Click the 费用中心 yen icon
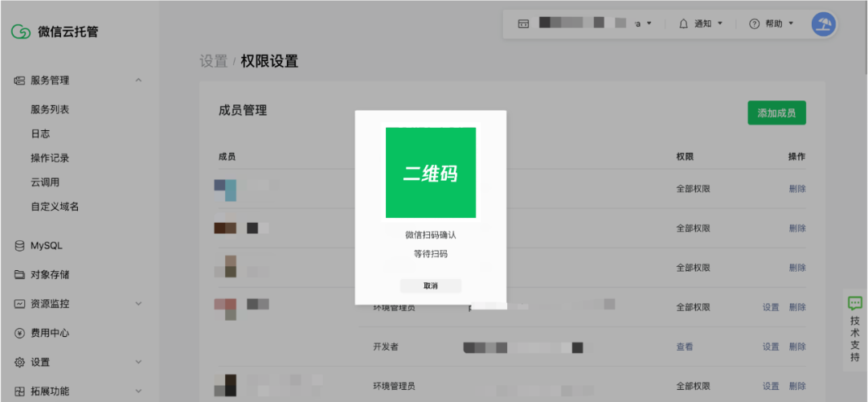This screenshot has width=868, height=402. point(19,334)
